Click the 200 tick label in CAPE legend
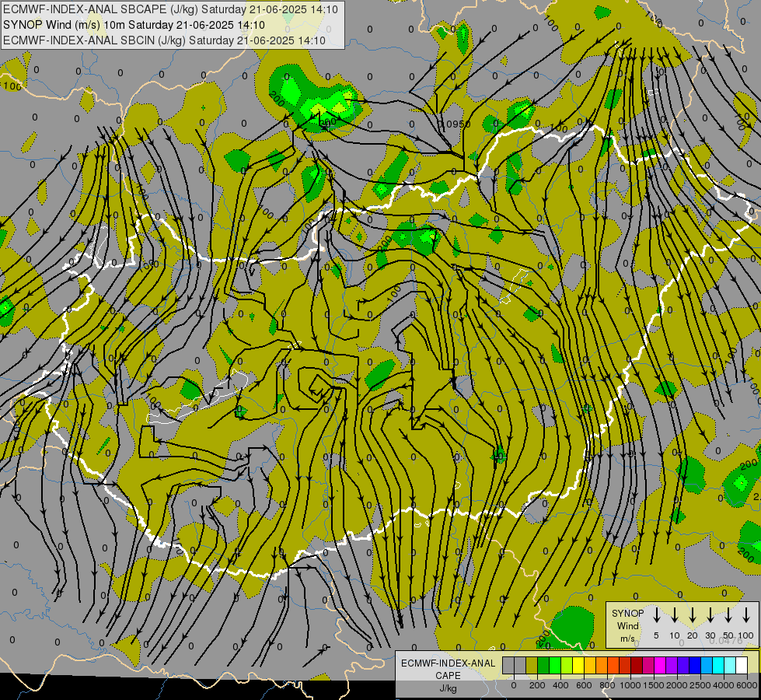761x700 pixels. [x=537, y=685]
